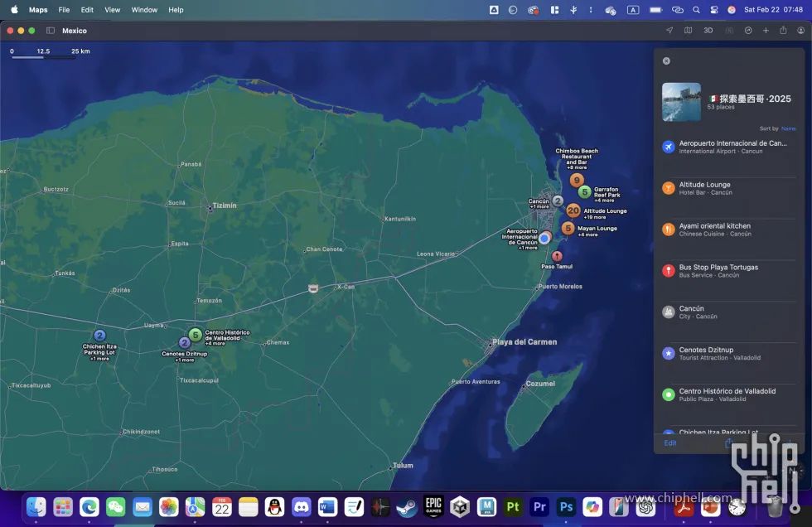Viewport: 812px width, 527px height.
Task: Select Cenotes Dzitnup in the list
Action: 728,354
